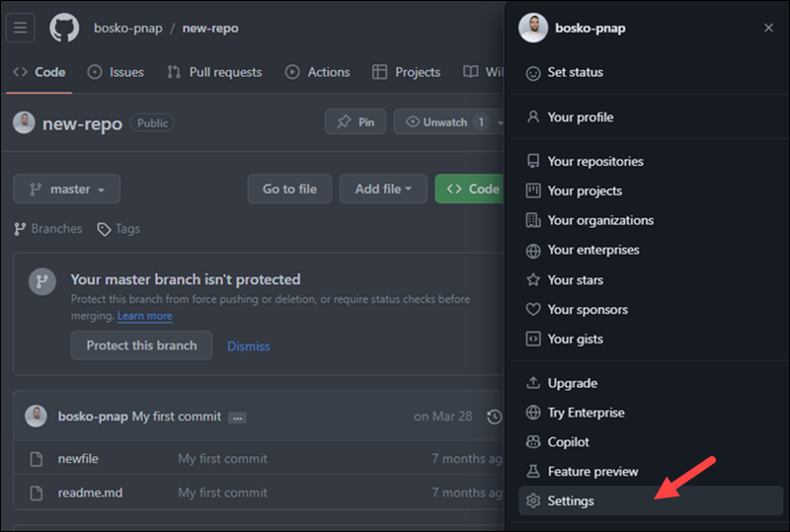Close the user menu panel
Viewport: 790px width, 532px height.
tap(768, 28)
